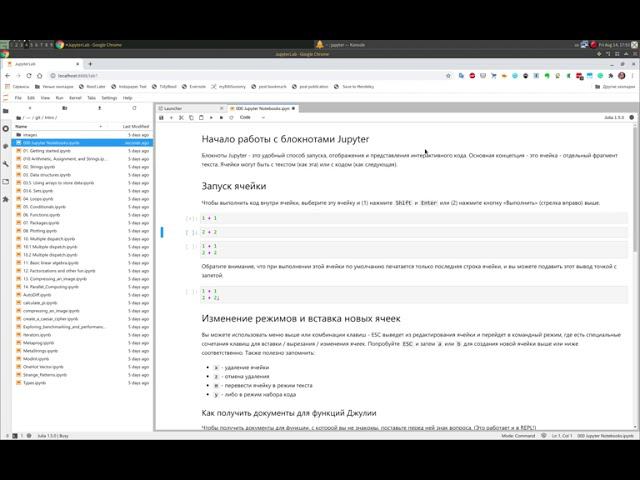Open the File menu
This screenshot has width=640, height=480.
click(18, 98)
